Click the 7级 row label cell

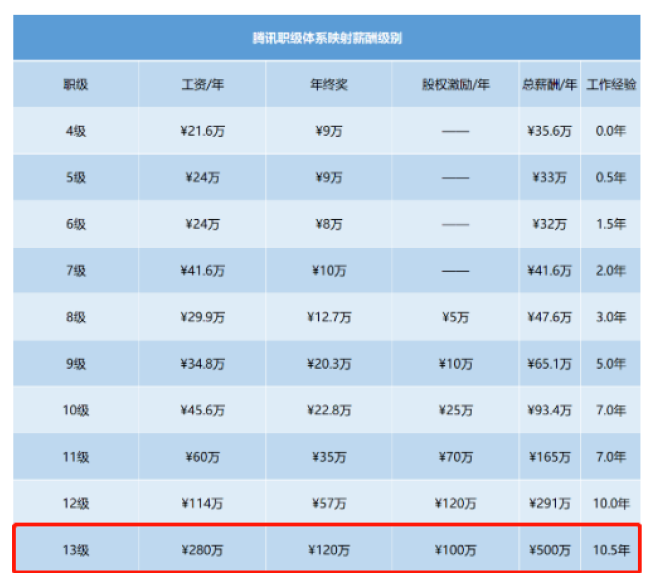coord(76,270)
